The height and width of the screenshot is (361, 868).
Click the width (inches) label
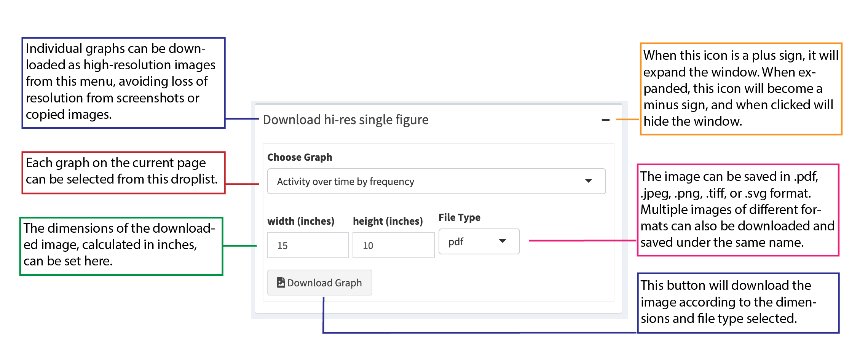(301, 221)
